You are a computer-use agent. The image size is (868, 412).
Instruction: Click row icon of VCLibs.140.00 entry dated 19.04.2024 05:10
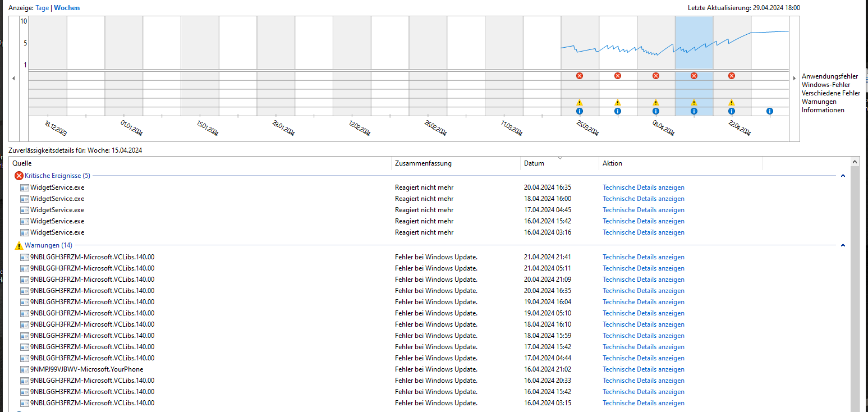tap(24, 313)
